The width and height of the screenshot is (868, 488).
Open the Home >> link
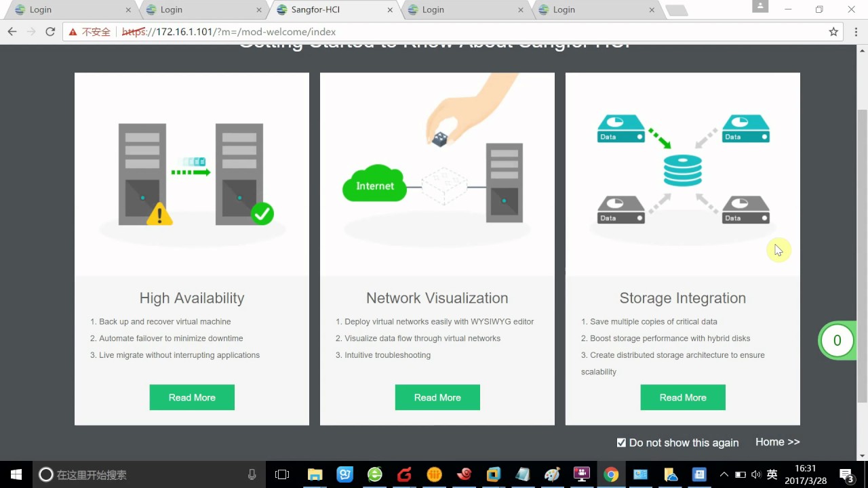[x=778, y=442]
